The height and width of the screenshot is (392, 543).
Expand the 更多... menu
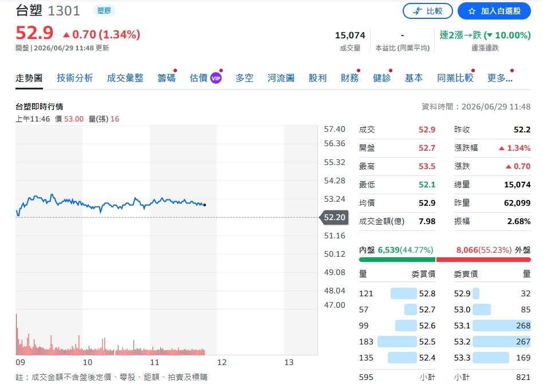point(499,78)
